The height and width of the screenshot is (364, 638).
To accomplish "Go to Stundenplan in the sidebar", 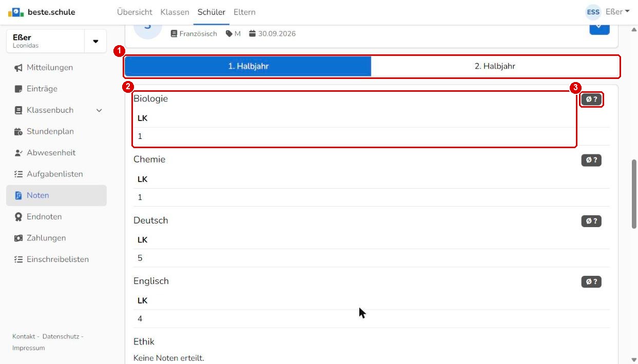I will [x=56, y=131].
